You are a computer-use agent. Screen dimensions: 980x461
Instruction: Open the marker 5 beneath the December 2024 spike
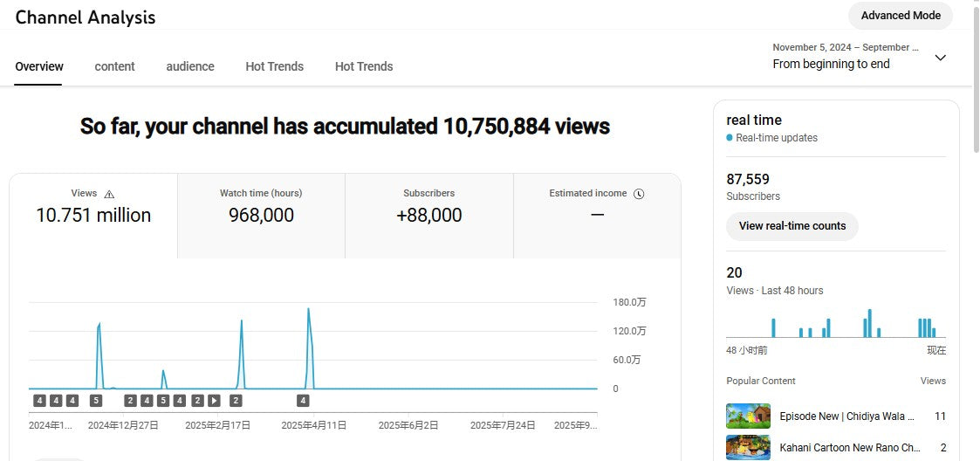96,401
